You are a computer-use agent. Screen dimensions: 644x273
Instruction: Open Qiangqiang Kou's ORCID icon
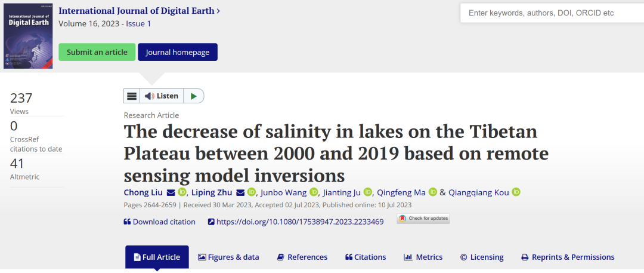tap(516, 192)
